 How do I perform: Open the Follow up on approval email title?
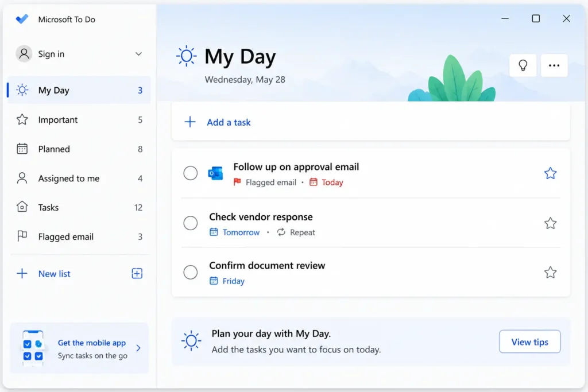(x=296, y=167)
